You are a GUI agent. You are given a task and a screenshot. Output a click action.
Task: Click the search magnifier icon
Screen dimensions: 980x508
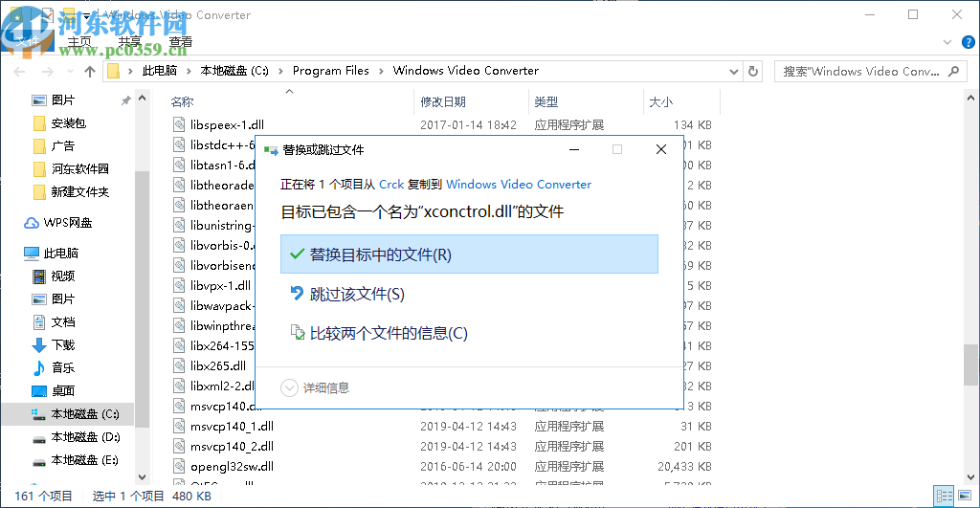point(954,71)
